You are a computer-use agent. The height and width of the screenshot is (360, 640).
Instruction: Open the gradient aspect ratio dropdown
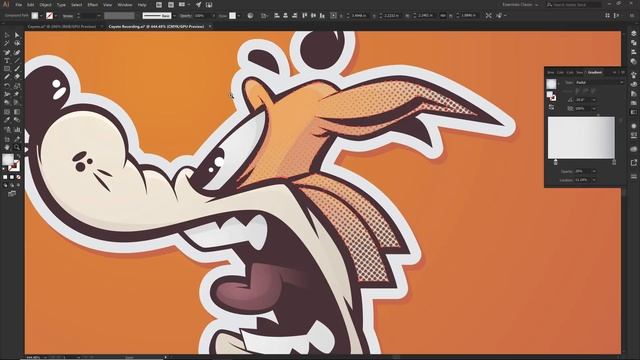(x=594, y=109)
